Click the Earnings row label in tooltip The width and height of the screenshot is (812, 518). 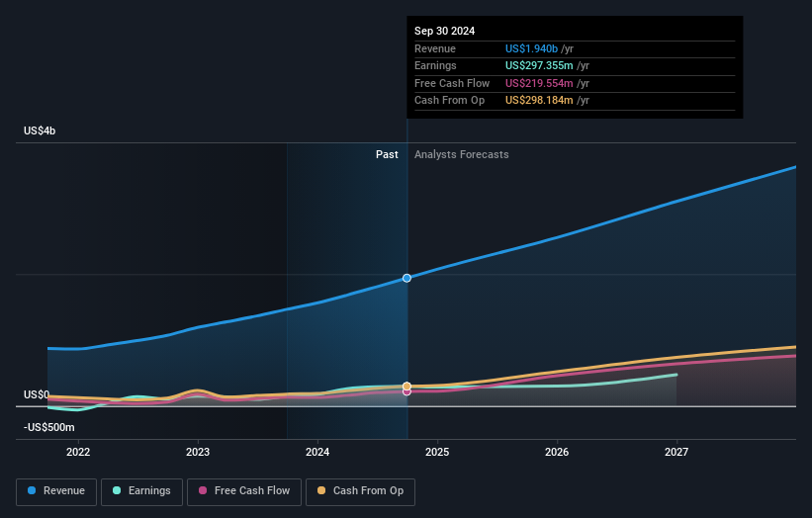point(435,65)
